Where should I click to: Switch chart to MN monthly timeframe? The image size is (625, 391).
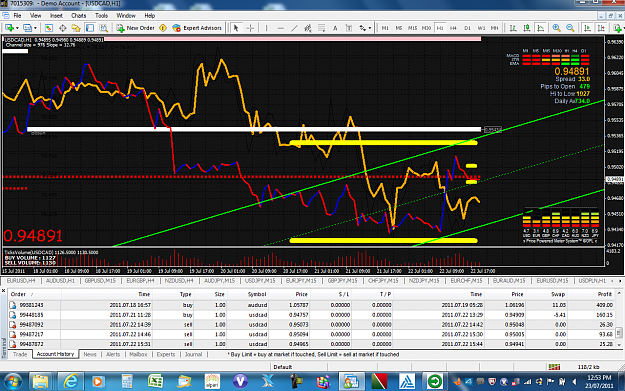(494, 28)
